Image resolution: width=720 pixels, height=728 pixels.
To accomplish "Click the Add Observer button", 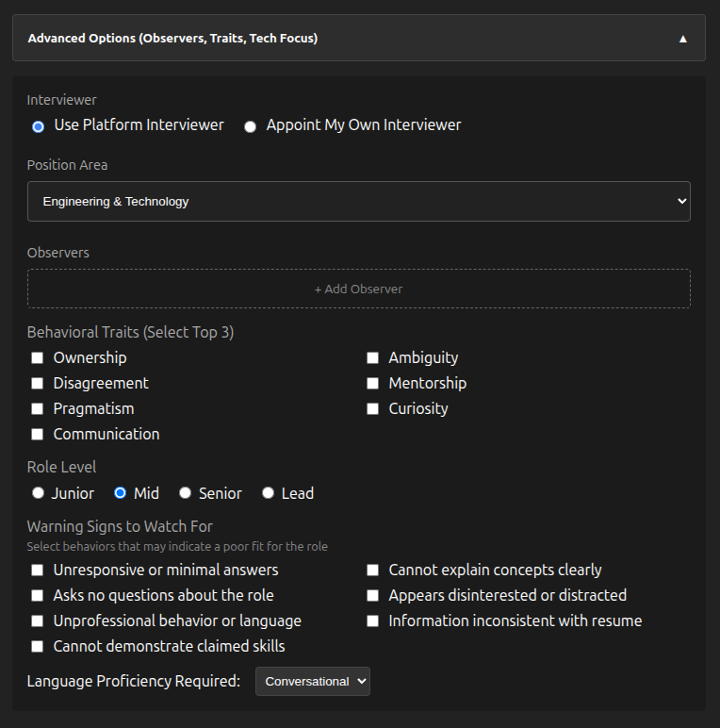I will (358, 289).
